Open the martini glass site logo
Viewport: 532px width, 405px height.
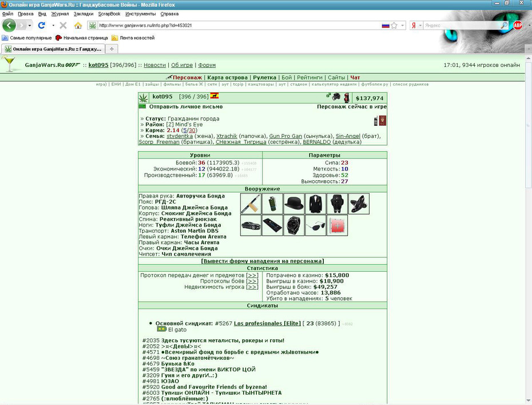point(9,63)
